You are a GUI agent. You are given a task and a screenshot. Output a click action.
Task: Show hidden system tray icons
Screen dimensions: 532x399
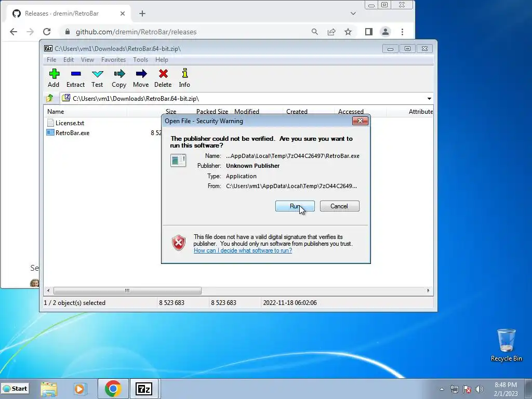(442, 389)
